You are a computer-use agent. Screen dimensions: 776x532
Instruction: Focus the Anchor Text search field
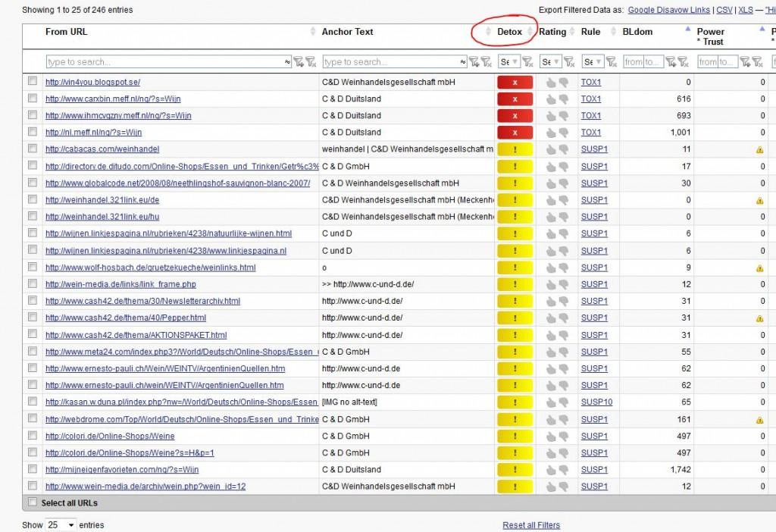[x=394, y=62]
